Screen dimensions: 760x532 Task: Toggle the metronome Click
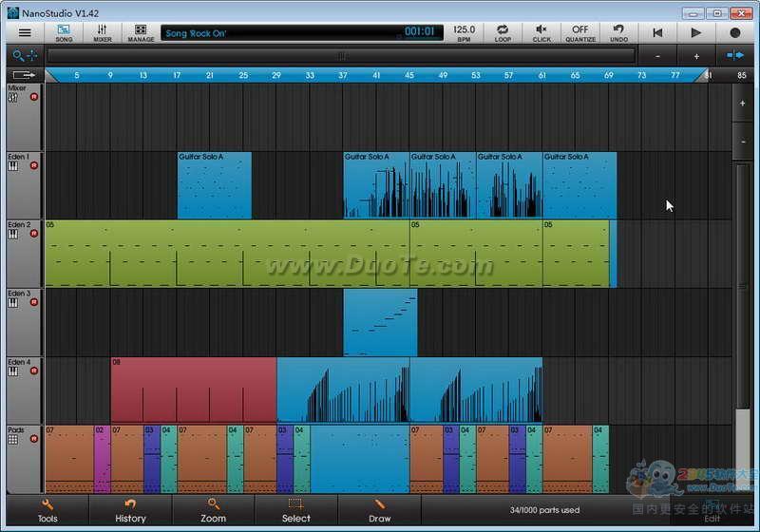click(541, 32)
